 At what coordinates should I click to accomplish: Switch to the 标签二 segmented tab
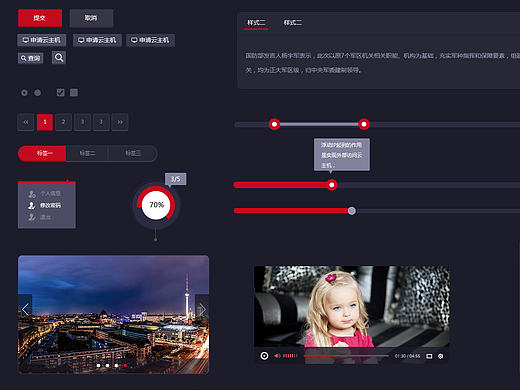(x=87, y=153)
